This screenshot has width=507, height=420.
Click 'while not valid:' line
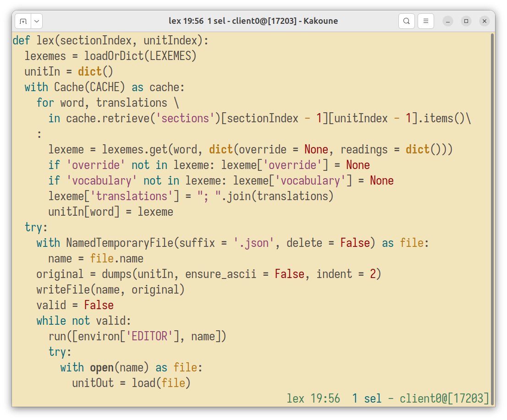(x=84, y=321)
